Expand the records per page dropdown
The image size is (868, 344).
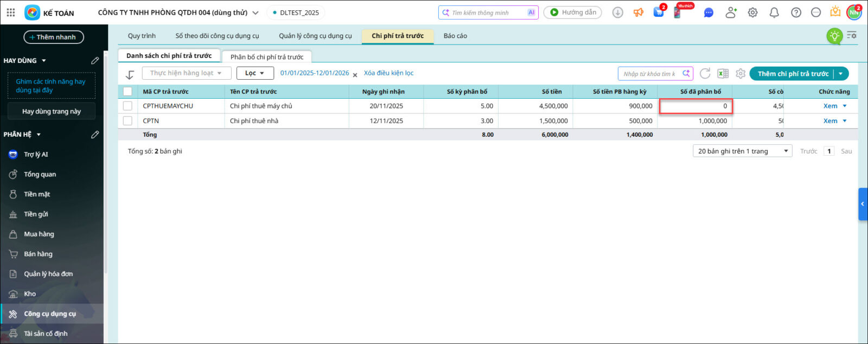tap(742, 151)
